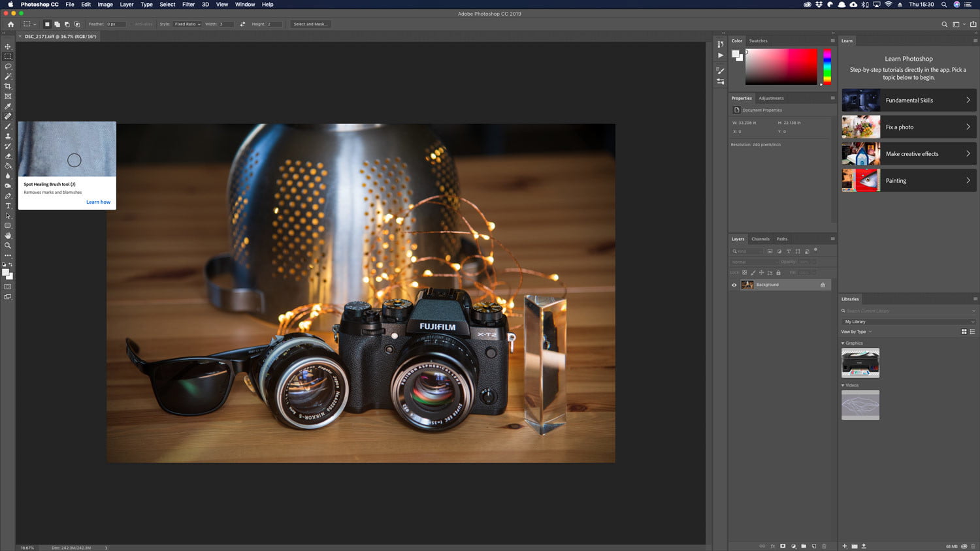
Task: Open the Style dropdown set to Fixed Ratio
Action: [x=188, y=24]
